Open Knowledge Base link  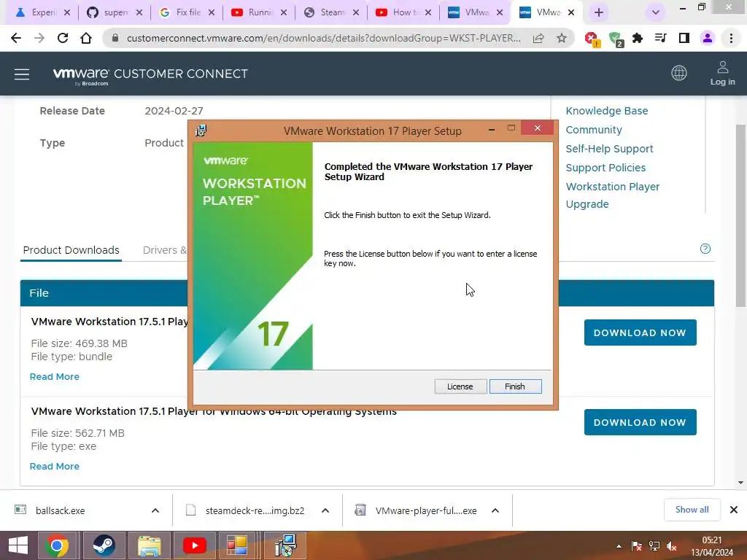pos(606,111)
